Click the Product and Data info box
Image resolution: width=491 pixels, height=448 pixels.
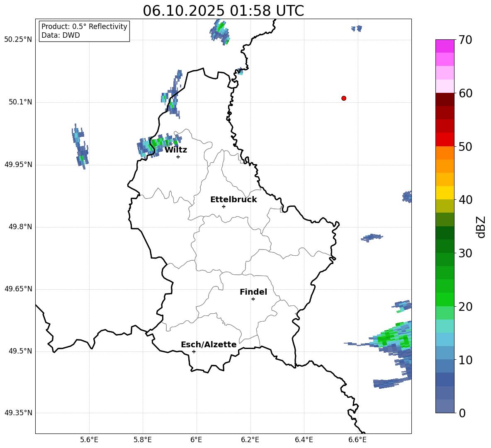(x=84, y=31)
